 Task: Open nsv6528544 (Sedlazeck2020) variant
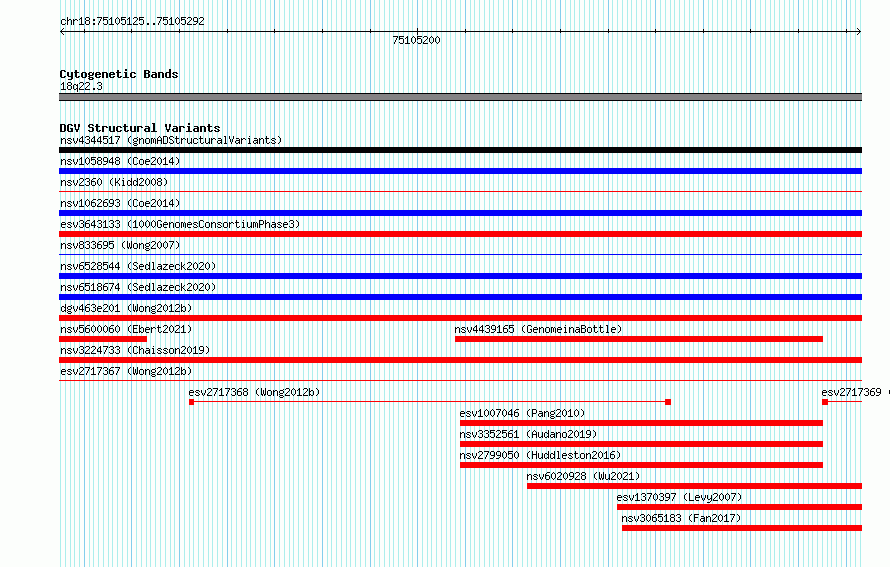138,266
